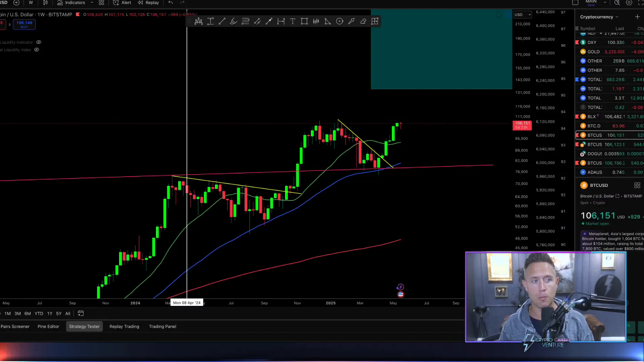The image size is (644, 362).
Task: Open the go-to-date calendar icon
Action: 80,313
